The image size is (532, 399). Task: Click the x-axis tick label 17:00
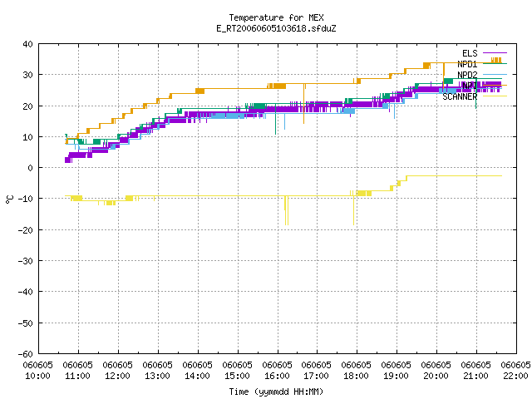click(x=316, y=376)
